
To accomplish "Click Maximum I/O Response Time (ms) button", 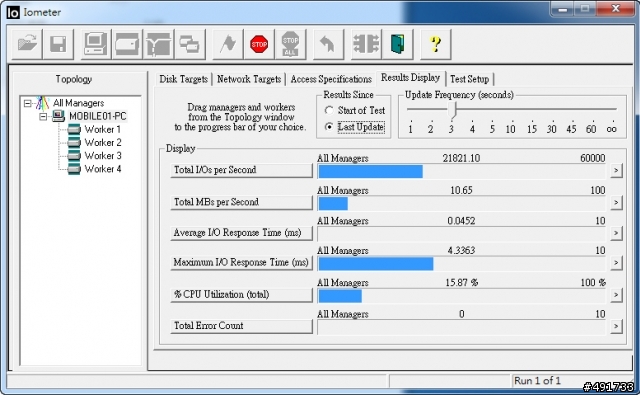I will pos(241,262).
